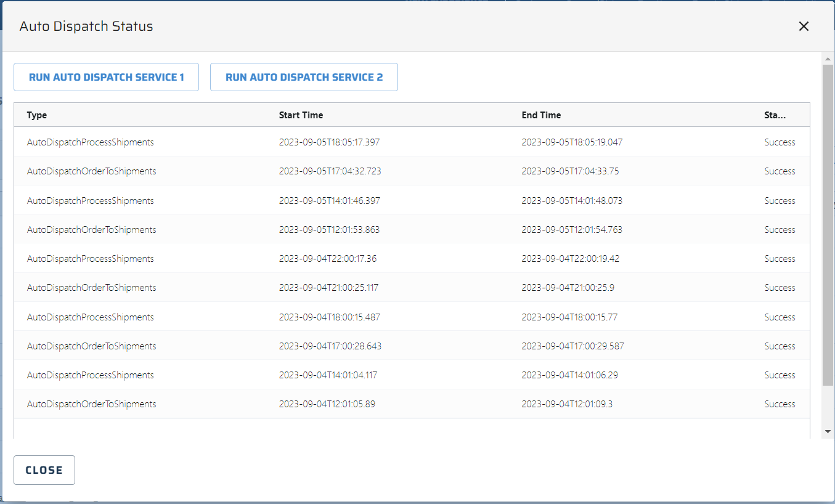Select end time 2023-09-04T21:00:25.9

[x=568, y=288]
